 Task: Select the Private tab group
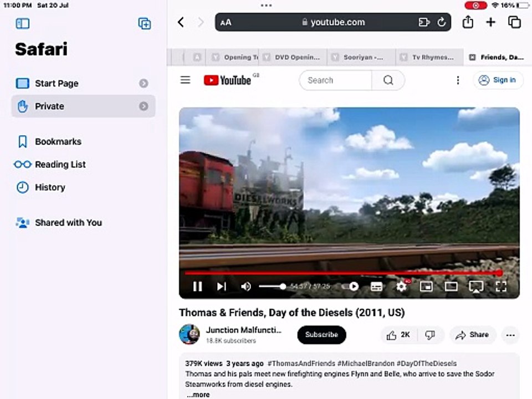click(x=83, y=106)
